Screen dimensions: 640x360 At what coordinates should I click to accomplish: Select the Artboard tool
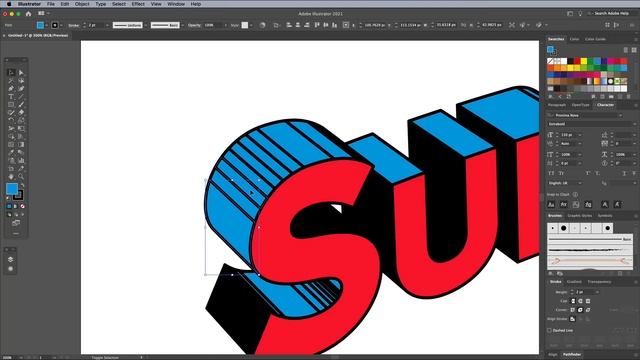11,168
